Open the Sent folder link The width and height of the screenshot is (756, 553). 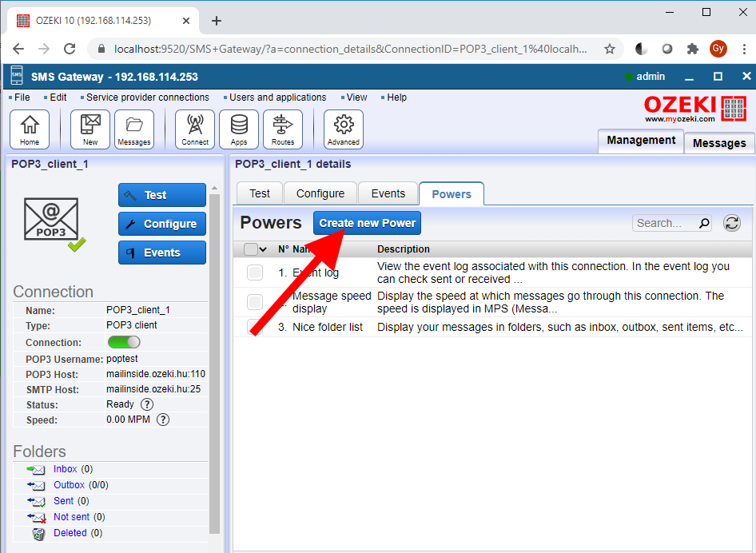coord(63,501)
